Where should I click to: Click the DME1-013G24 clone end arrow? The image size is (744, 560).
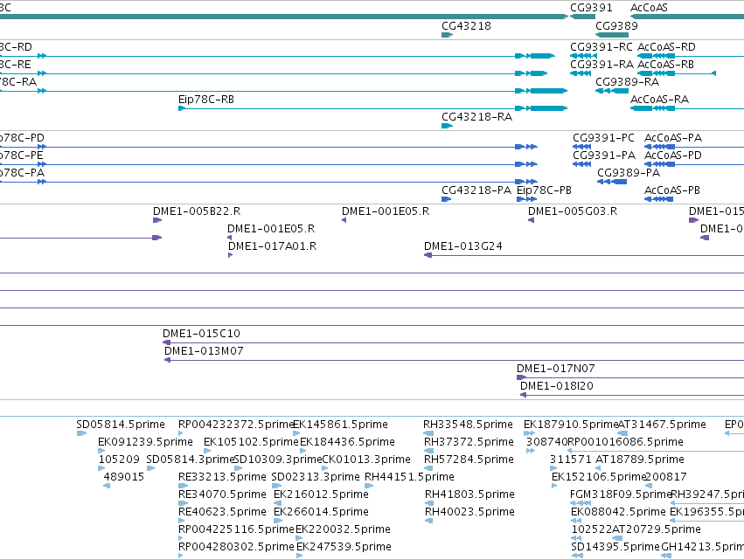click(x=428, y=255)
